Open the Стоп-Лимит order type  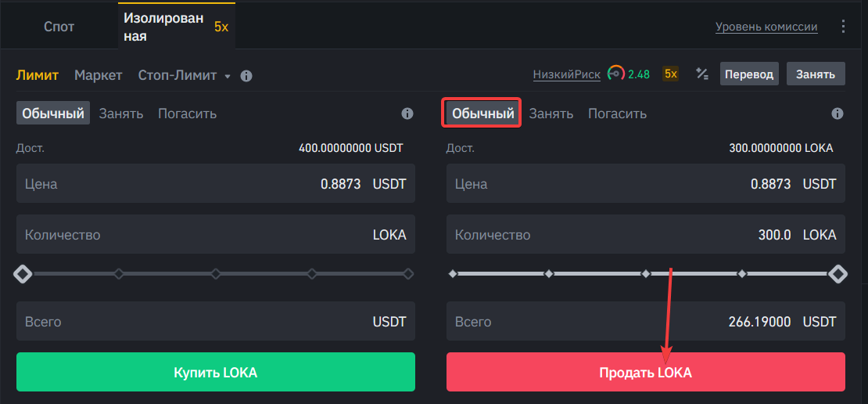tap(178, 75)
